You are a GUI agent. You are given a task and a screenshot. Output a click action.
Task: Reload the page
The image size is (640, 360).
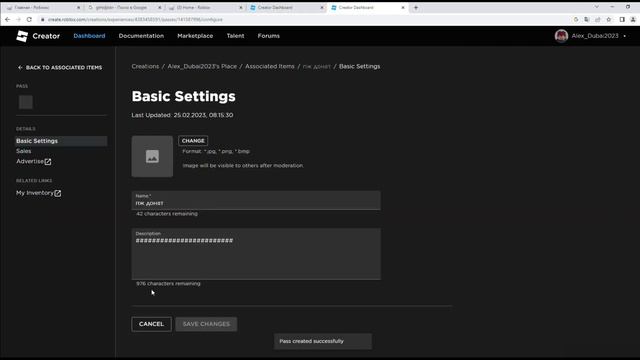tap(29, 19)
